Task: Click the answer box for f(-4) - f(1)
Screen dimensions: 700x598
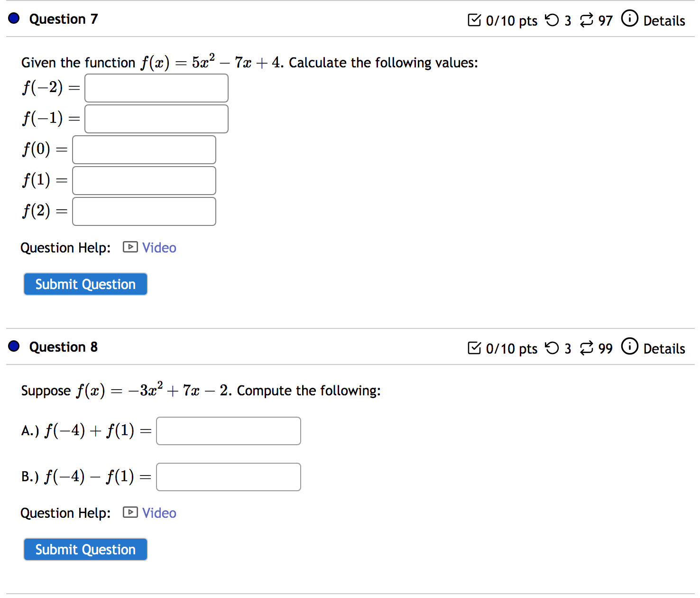Action: tap(228, 477)
